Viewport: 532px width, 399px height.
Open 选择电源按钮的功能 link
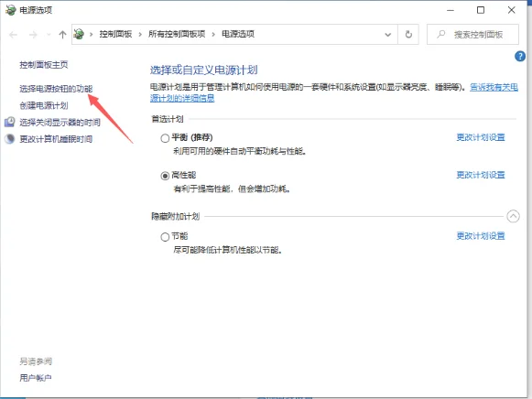(56, 89)
